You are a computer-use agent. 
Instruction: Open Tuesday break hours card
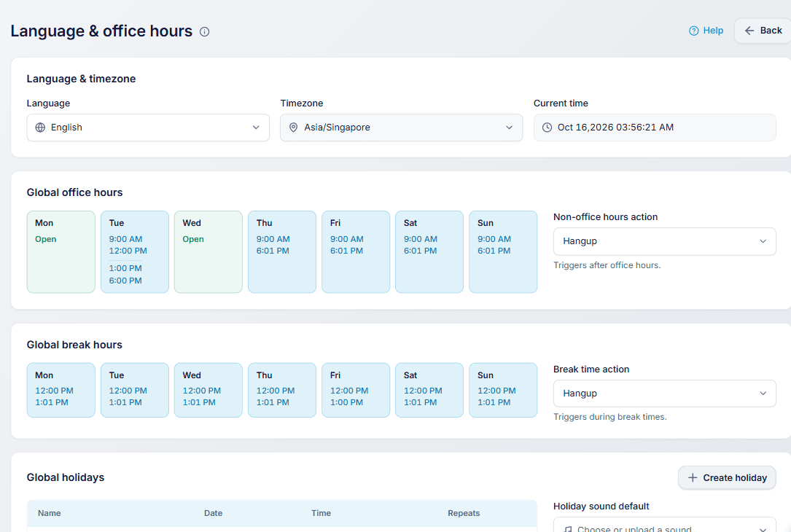[x=135, y=391]
